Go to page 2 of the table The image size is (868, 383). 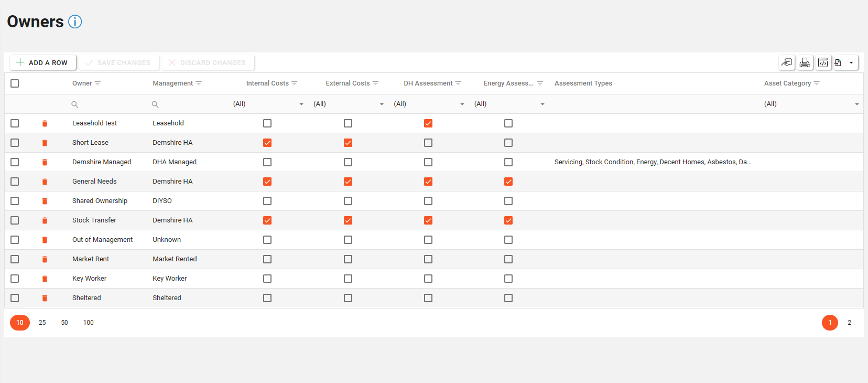coord(849,323)
